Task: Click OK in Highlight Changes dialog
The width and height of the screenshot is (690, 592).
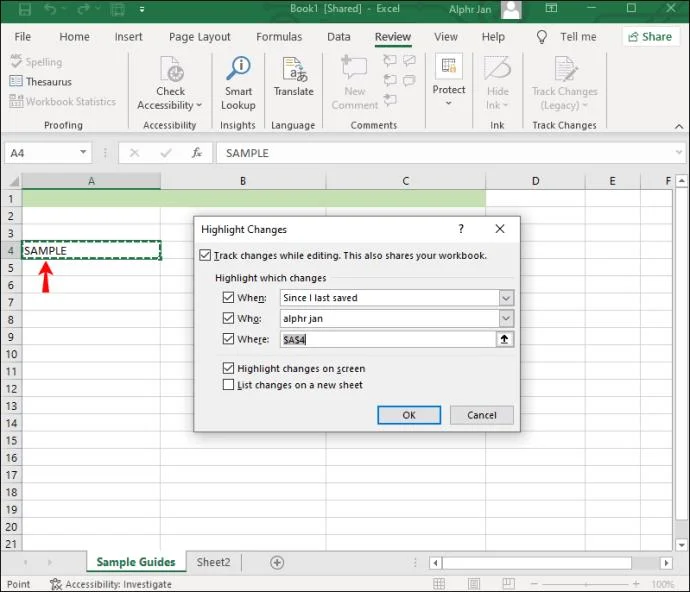Action: pyautogui.click(x=409, y=415)
